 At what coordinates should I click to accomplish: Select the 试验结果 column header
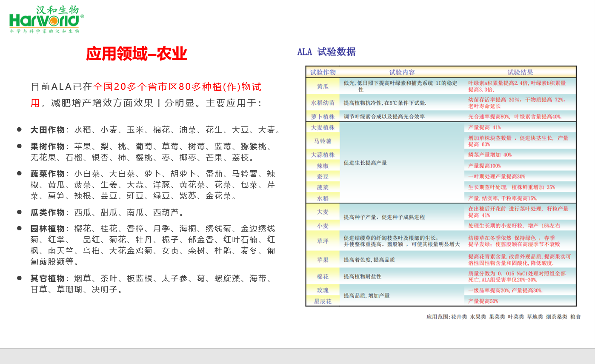click(520, 72)
